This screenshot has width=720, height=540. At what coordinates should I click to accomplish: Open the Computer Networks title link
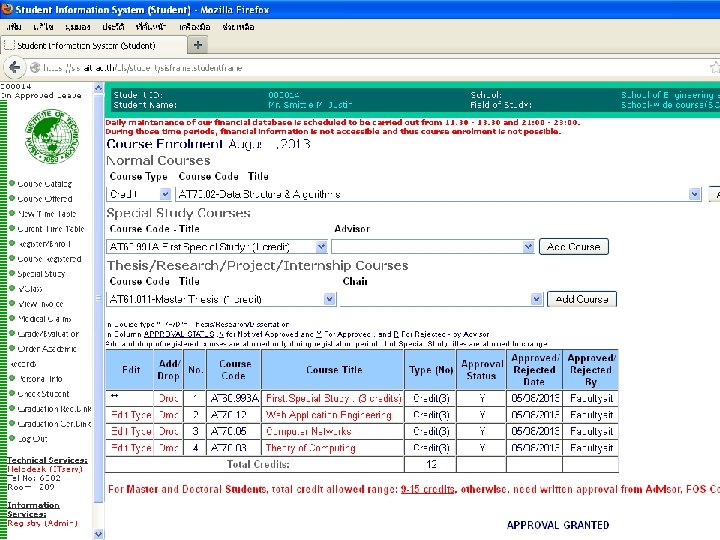click(309, 431)
